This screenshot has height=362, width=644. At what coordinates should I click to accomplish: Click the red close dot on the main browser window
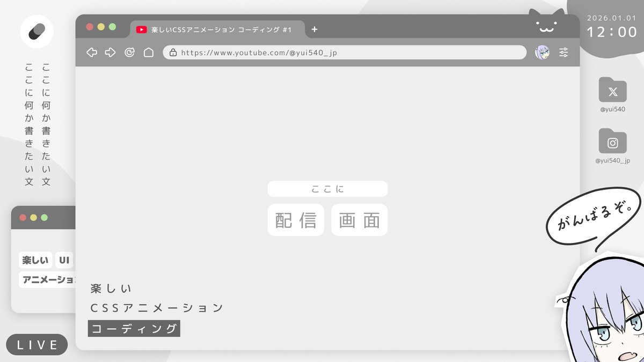pos(90,27)
